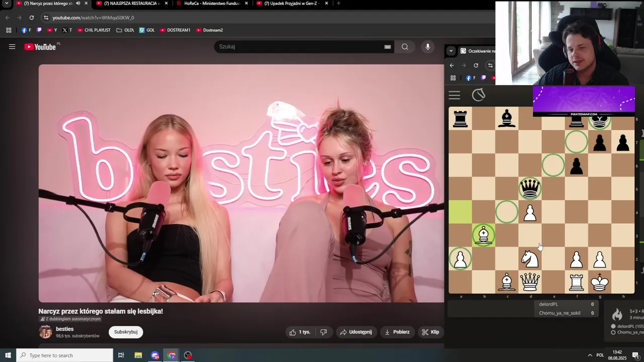
Task: Close the NAJLEPSZA RESTAURACJA tab
Action: point(167,4)
